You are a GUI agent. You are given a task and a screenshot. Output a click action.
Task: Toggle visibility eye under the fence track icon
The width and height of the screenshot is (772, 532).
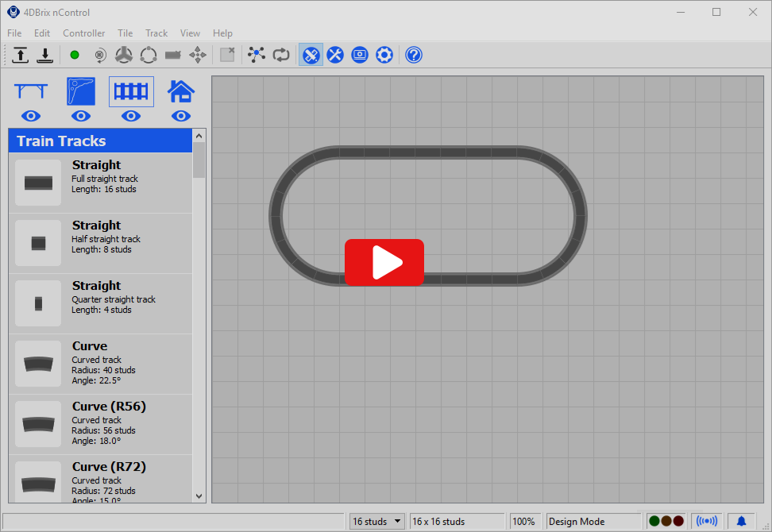[131, 116]
